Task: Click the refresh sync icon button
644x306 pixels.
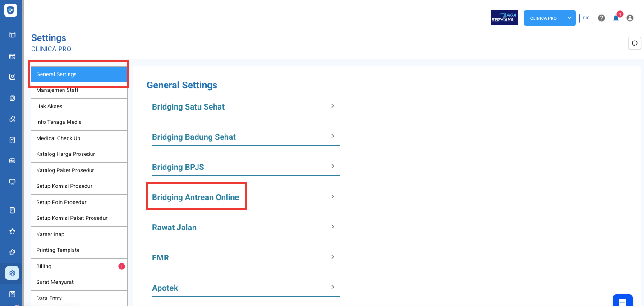Action: [635, 43]
